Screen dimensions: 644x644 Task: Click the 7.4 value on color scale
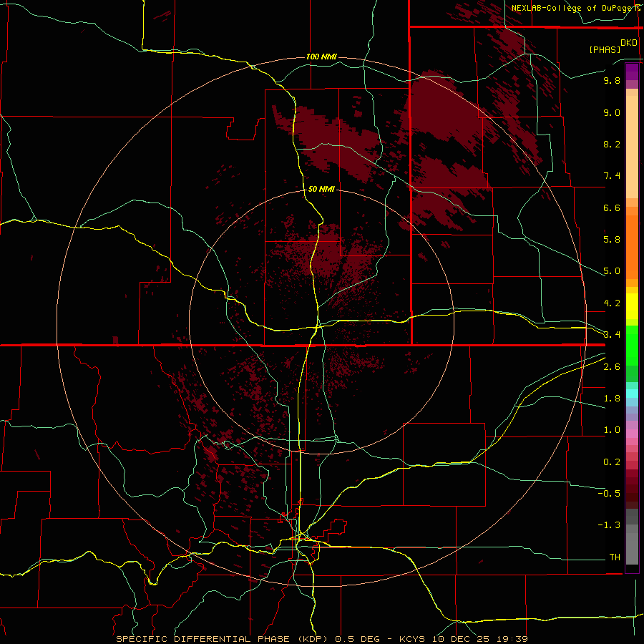pos(612,176)
